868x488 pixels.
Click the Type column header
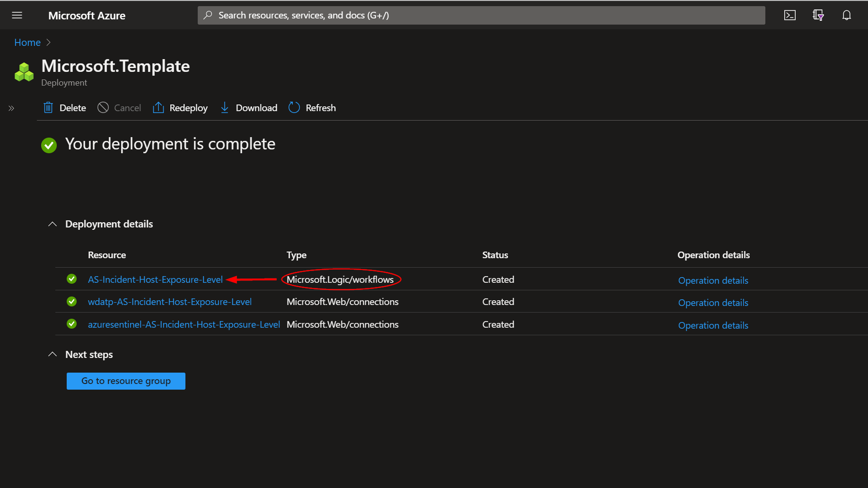[297, 255]
